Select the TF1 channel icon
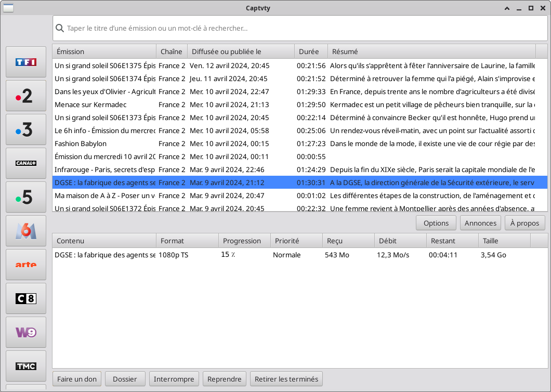The height and width of the screenshot is (392, 551). pyautogui.click(x=26, y=62)
